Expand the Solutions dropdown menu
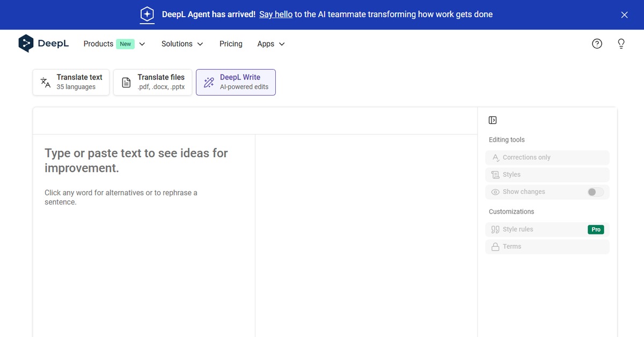Viewport: 644px width, 337px height. click(182, 44)
